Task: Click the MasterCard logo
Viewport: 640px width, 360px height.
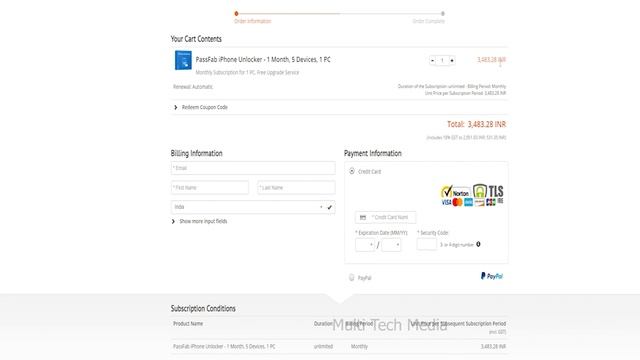Action: (x=457, y=202)
